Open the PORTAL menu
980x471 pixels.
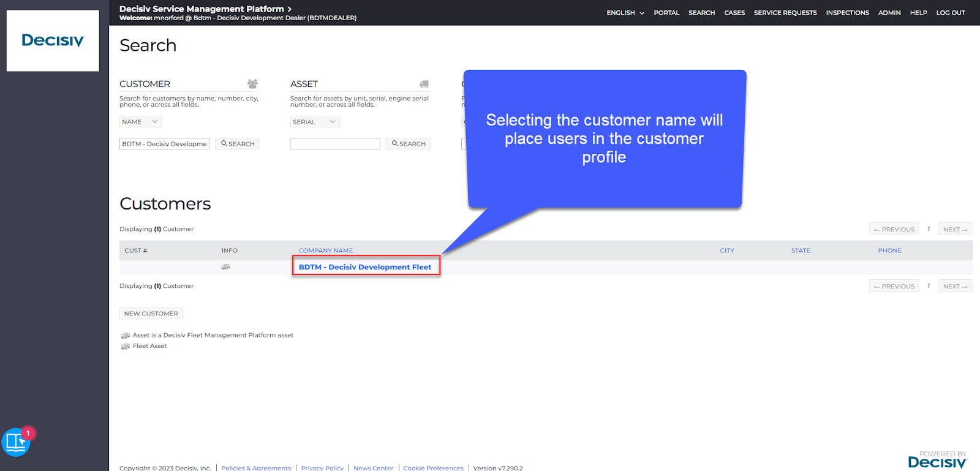click(x=666, y=13)
